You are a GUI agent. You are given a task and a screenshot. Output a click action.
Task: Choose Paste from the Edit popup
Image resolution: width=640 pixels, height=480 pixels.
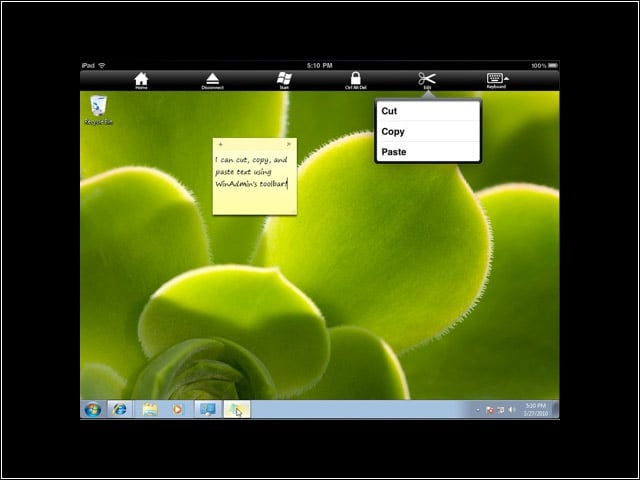pyautogui.click(x=428, y=152)
